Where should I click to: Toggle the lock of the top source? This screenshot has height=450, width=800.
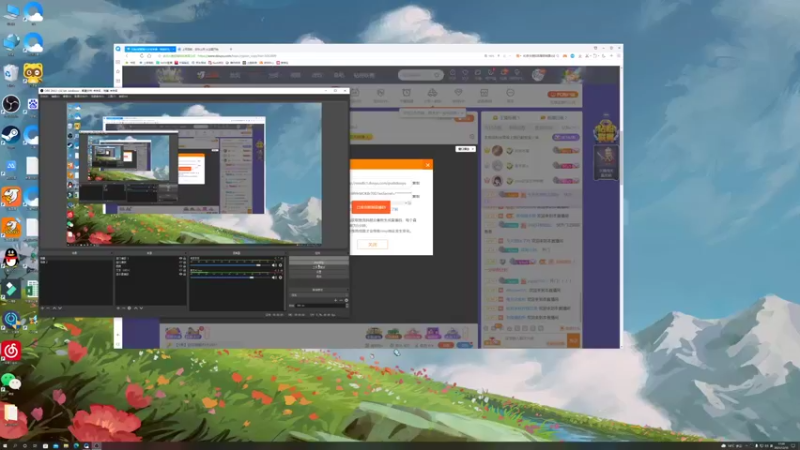184,259
